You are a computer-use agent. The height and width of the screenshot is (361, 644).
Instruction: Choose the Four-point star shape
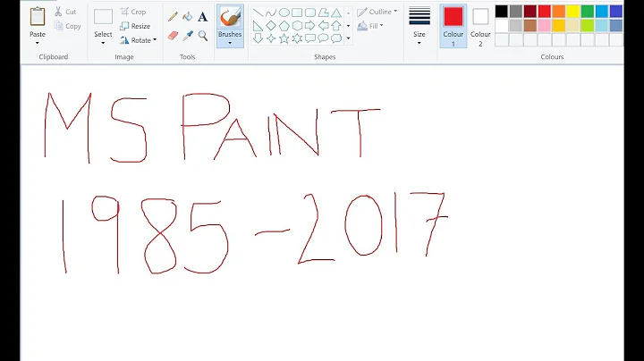pyautogui.click(x=271, y=38)
